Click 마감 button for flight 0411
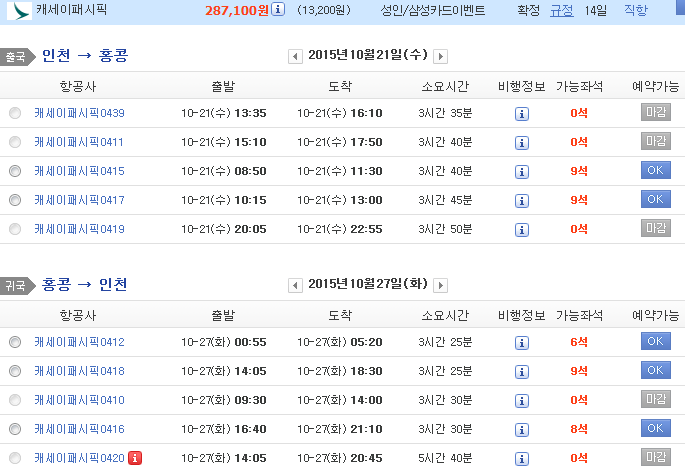The image size is (685, 471). [x=656, y=141]
